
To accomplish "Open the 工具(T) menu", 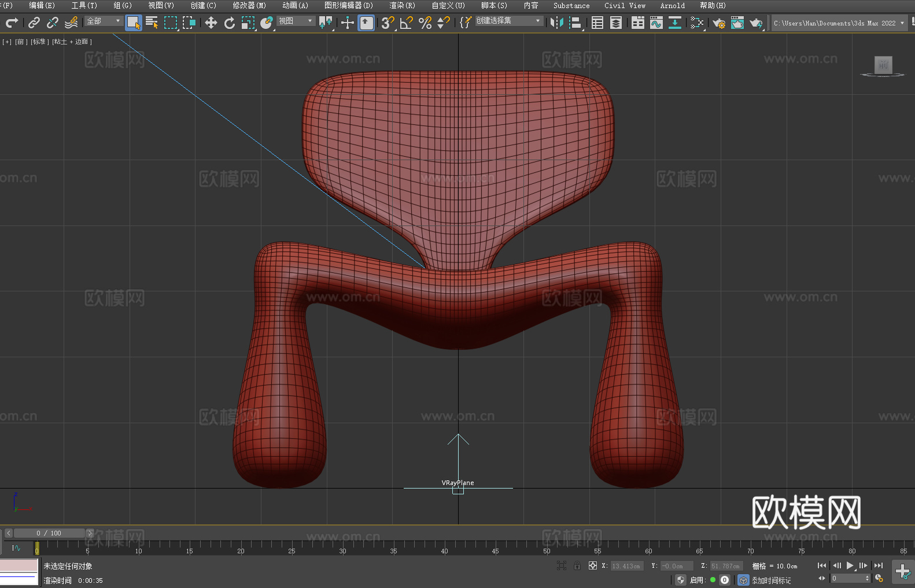I will tap(84, 5).
